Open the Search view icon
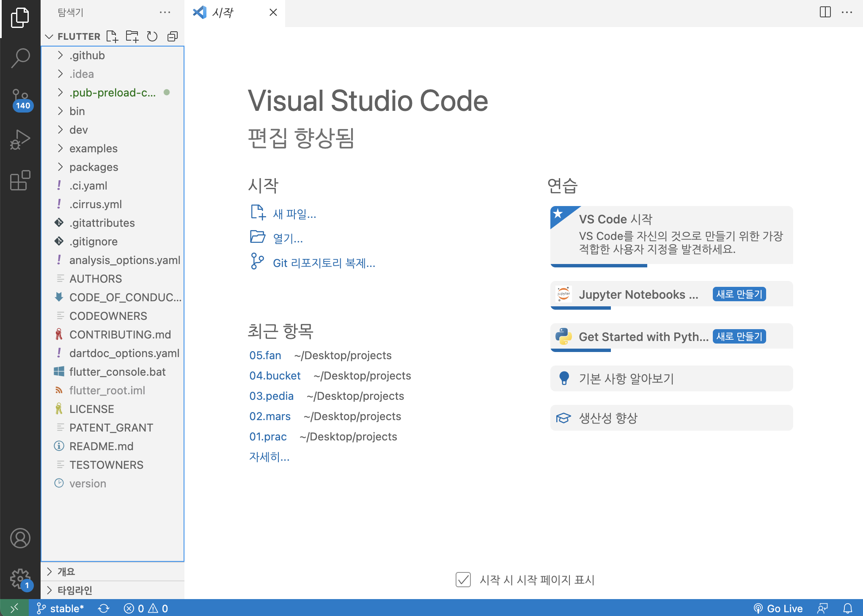863x616 pixels. point(20,58)
